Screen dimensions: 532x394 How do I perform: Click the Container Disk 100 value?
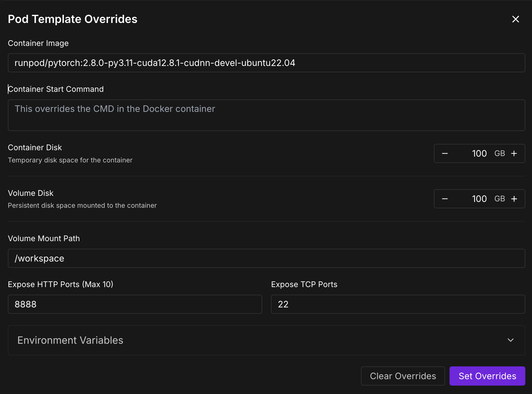[479, 153]
